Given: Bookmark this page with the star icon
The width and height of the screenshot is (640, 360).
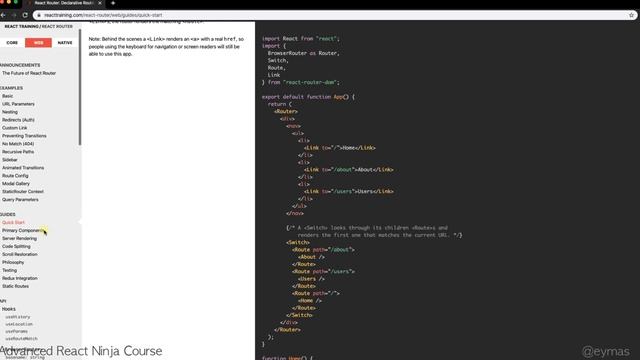Looking at the screenshot, I should click(x=631, y=15).
